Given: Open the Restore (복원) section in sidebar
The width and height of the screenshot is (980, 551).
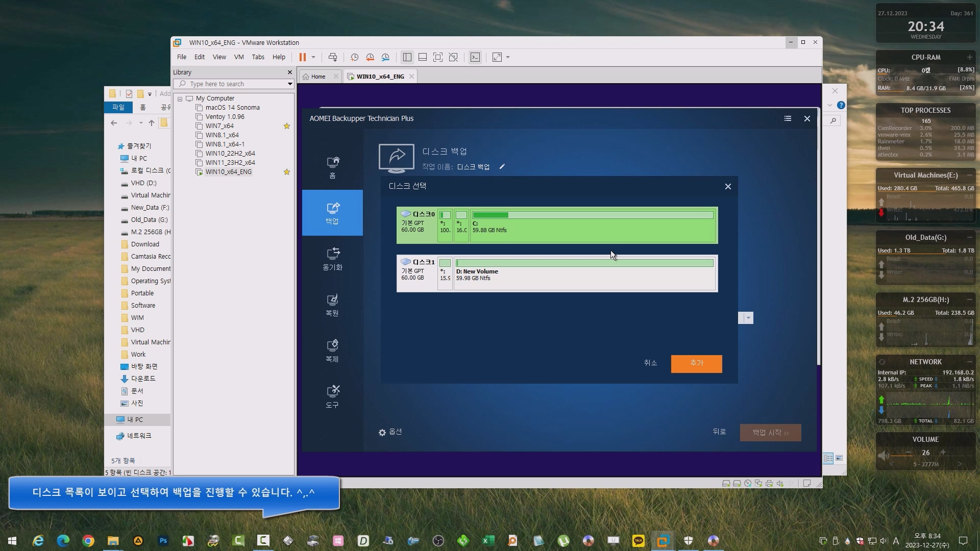Looking at the screenshot, I should tap(332, 305).
